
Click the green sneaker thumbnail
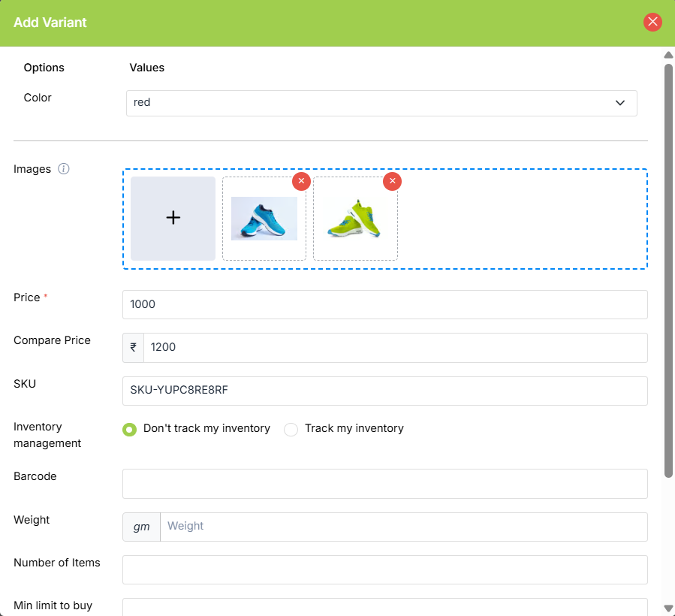click(x=354, y=219)
